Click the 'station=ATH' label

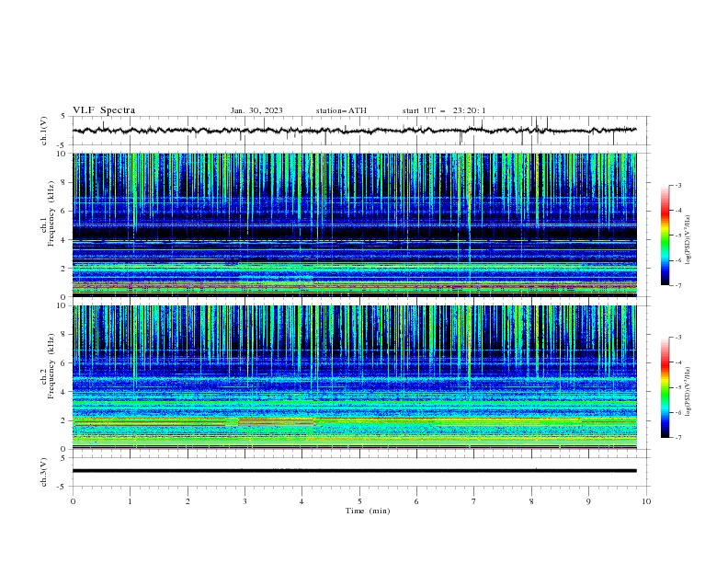341,110
